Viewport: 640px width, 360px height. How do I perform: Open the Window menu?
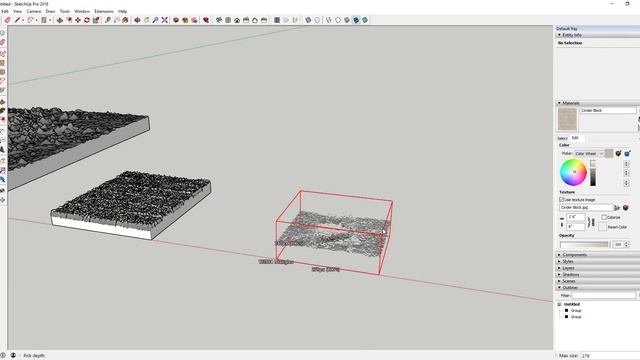click(82, 11)
